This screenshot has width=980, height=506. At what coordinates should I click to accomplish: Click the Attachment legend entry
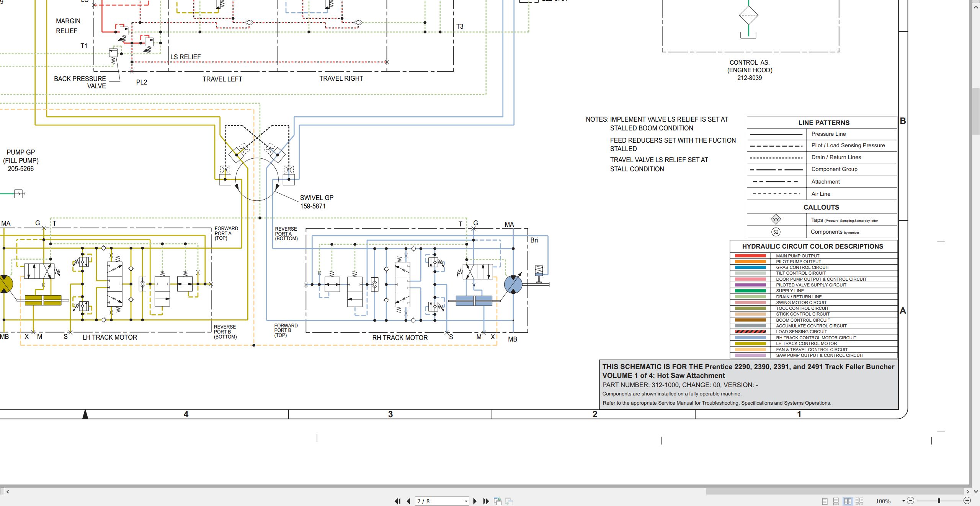point(825,182)
